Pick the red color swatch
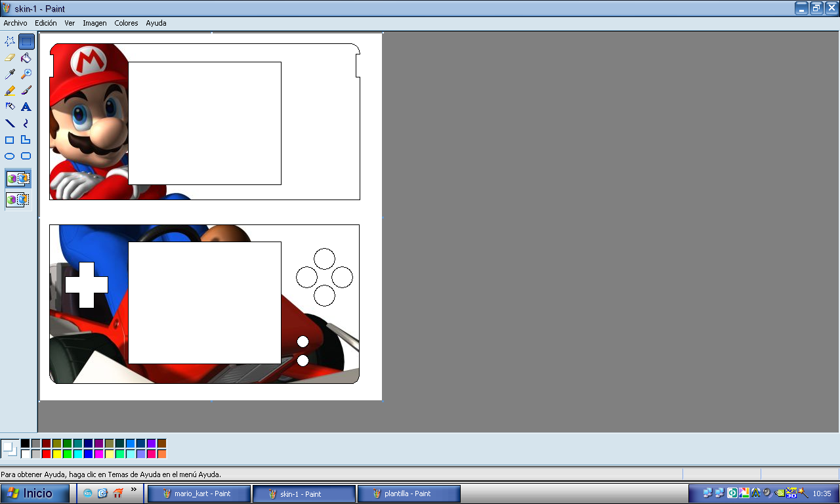This screenshot has height=504, width=840. point(47,454)
